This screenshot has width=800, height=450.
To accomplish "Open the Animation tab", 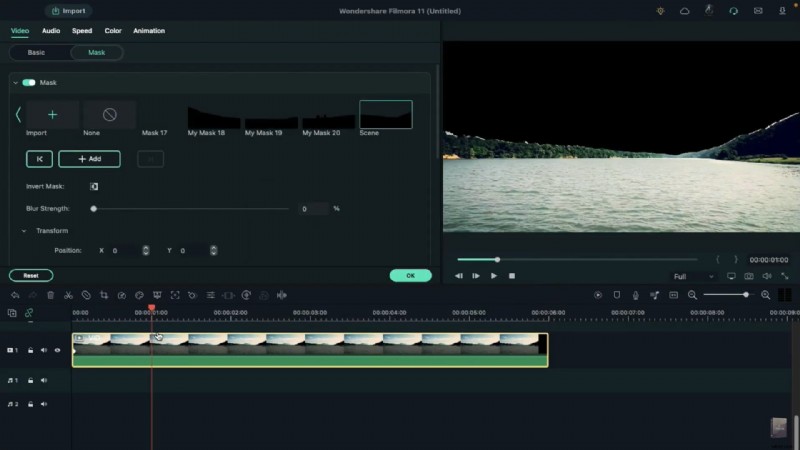I will [x=149, y=31].
